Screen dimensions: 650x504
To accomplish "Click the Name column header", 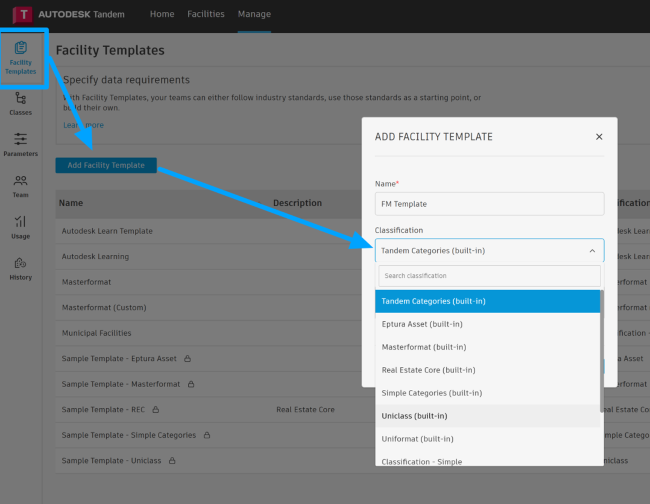I will (x=71, y=203).
